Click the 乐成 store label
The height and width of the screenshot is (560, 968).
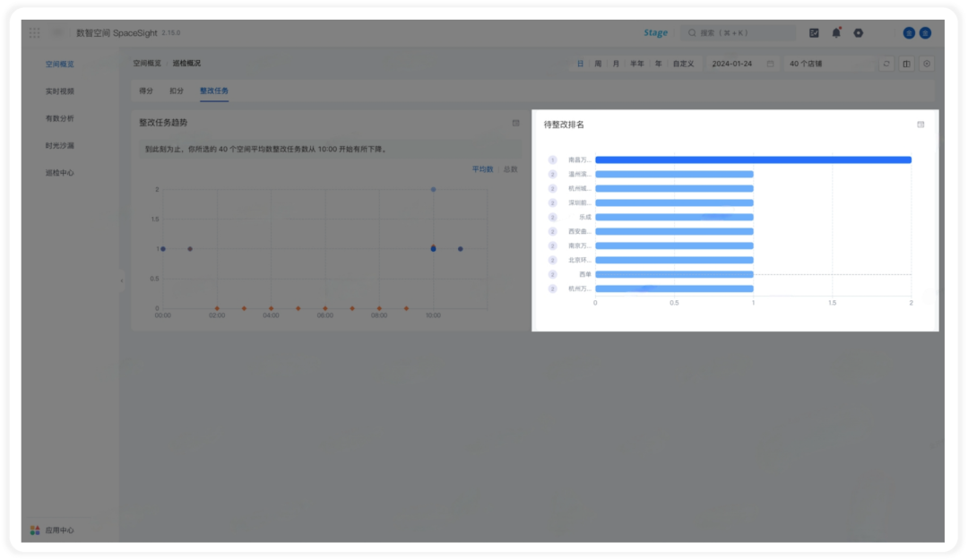[584, 218]
